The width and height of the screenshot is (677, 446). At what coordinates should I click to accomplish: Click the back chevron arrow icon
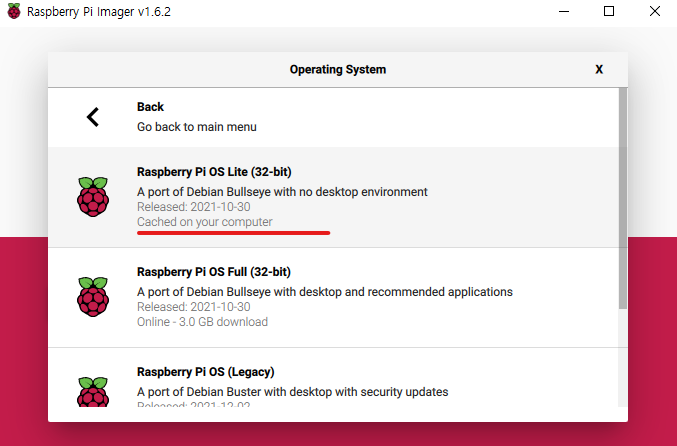(93, 117)
